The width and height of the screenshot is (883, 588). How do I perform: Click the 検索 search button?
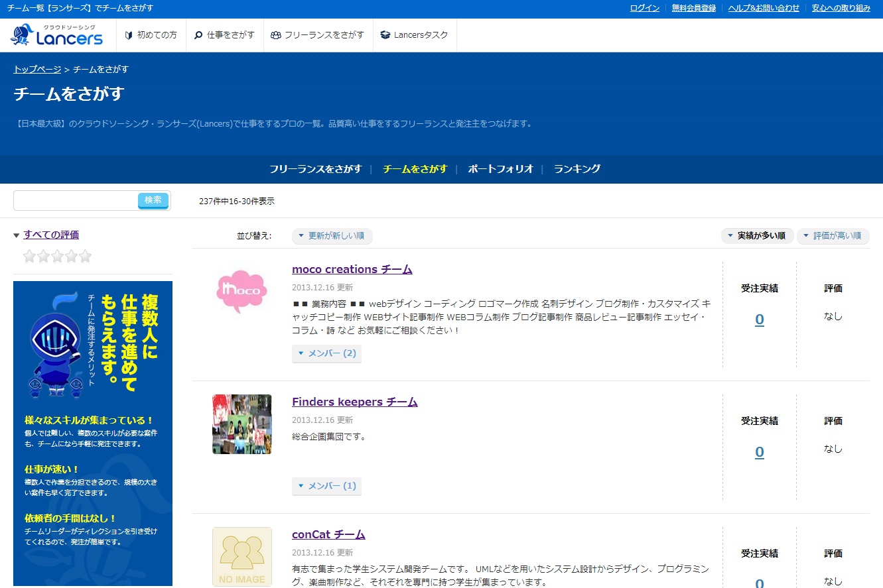(153, 200)
